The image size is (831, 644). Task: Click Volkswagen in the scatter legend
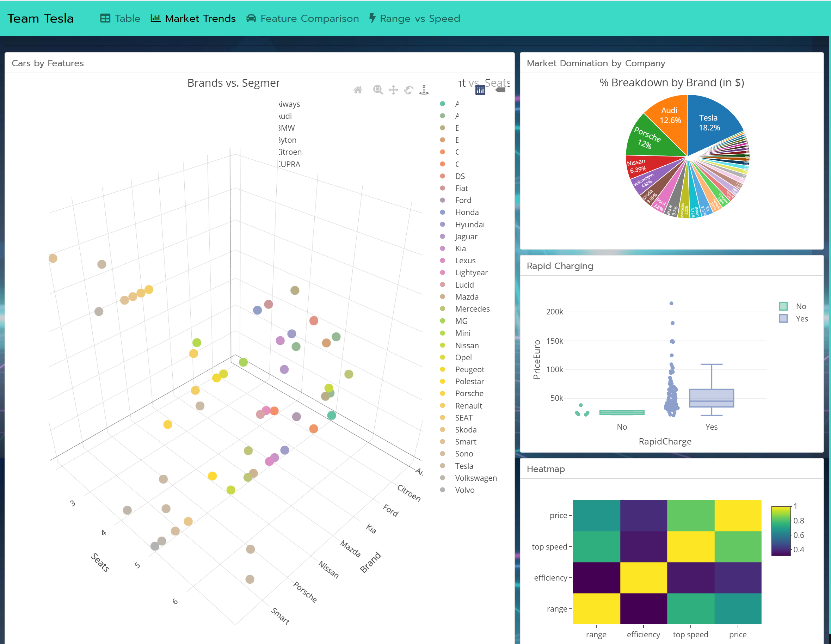coord(476,478)
